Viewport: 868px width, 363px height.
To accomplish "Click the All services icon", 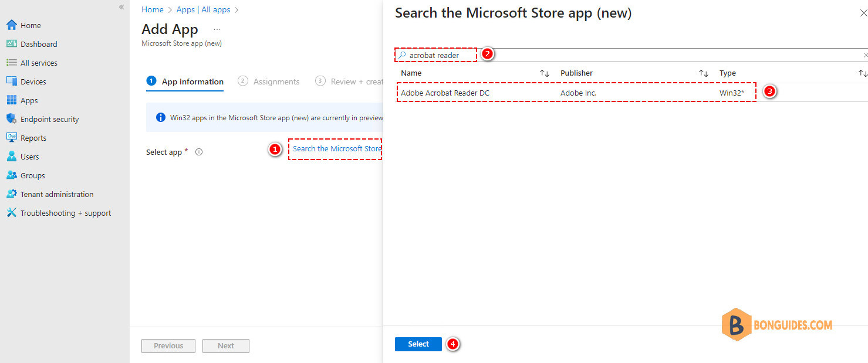I will point(11,63).
